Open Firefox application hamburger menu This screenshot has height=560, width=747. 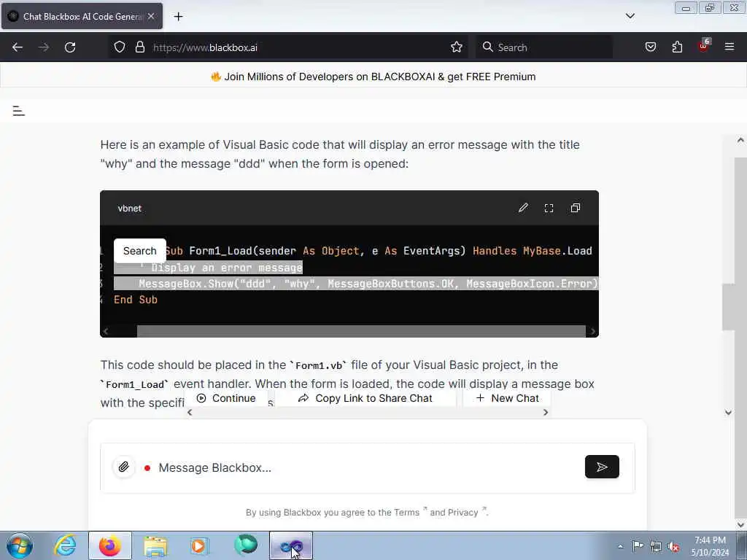pyautogui.click(x=729, y=47)
